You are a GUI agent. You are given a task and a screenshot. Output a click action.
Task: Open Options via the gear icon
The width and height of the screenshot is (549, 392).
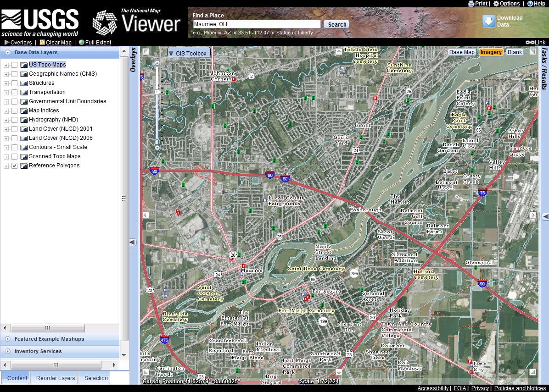(x=496, y=4)
